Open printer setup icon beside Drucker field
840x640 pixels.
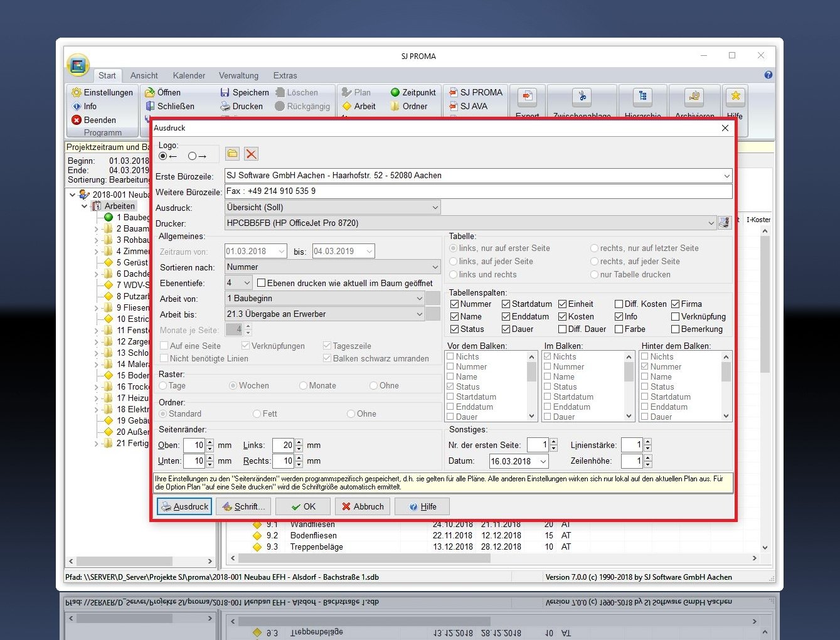(725, 223)
